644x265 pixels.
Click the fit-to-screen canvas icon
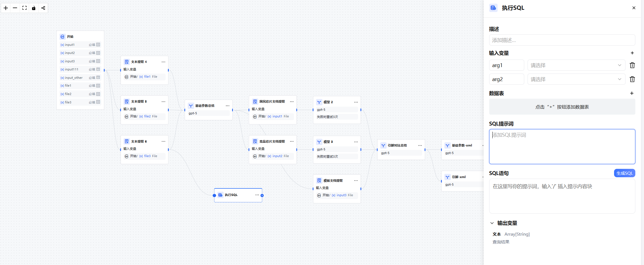point(25,8)
